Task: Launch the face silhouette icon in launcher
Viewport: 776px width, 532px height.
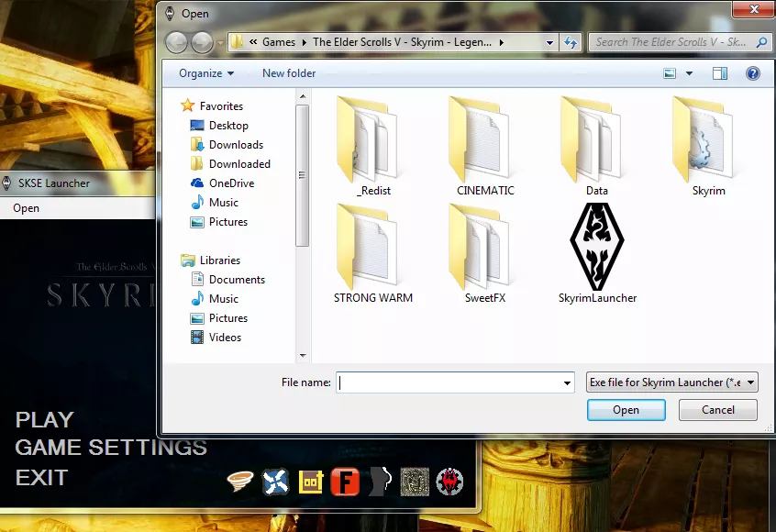Action: click(x=380, y=481)
